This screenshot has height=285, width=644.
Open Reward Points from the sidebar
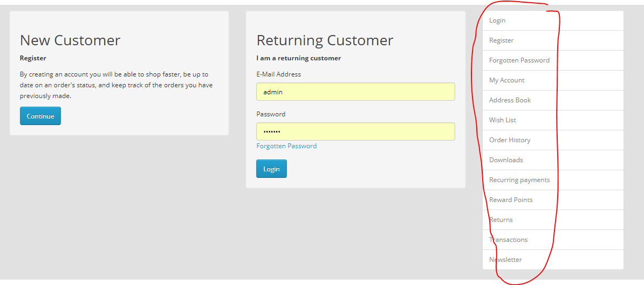[553, 200]
